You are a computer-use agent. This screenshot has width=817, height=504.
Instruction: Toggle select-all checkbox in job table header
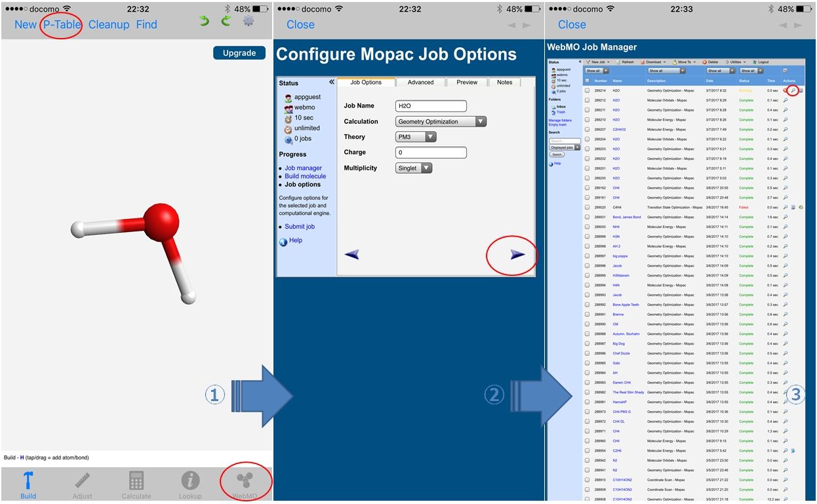[587, 81]
